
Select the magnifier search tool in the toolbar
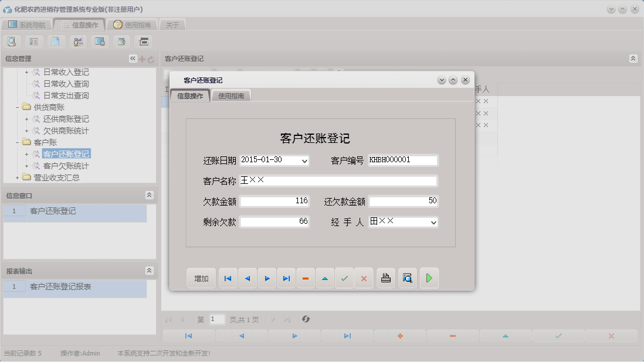pyautogui.click(x=12, y=42)
